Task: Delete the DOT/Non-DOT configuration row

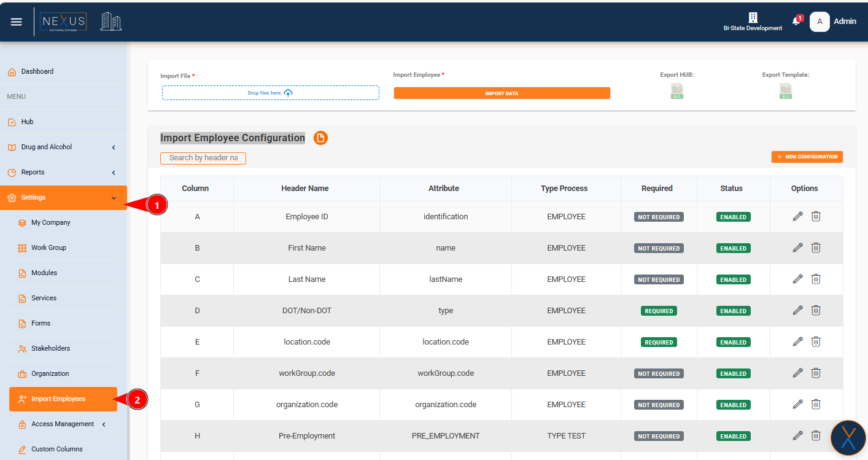Action: (816, 310)
